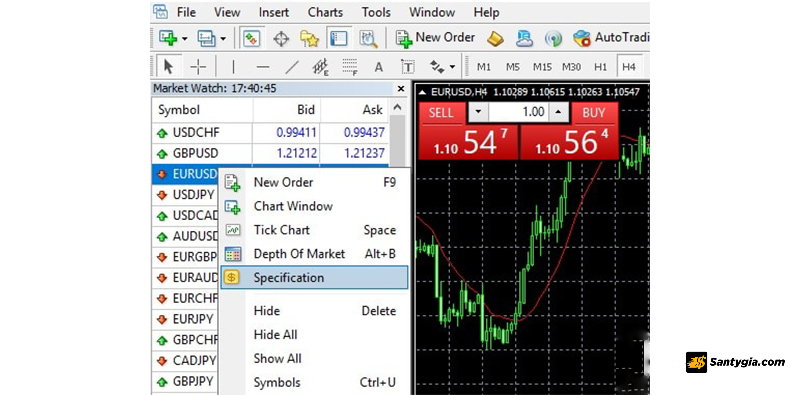Select the Fibonacci retracement tool

pyautogui.click(x=349, y=67)
